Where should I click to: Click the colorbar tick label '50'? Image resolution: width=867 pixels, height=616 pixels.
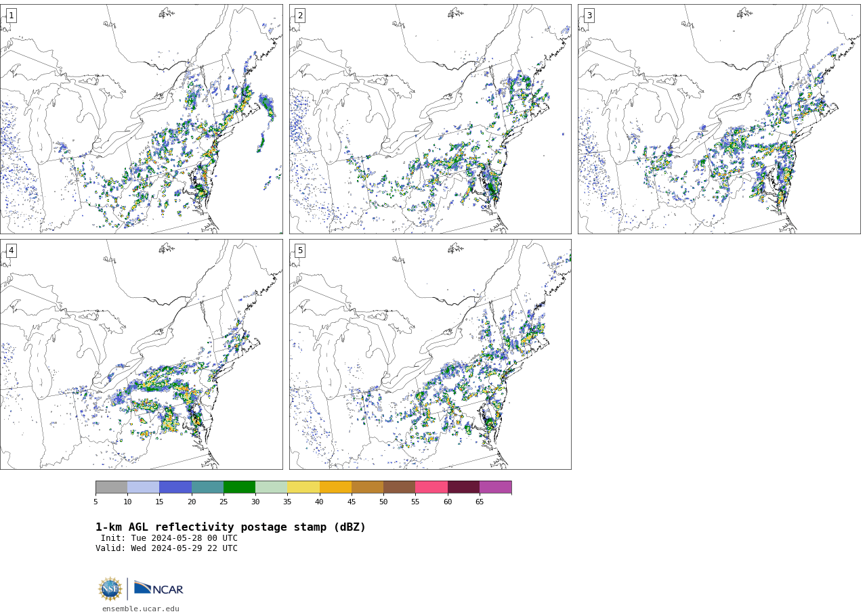(x=383, y=502)
